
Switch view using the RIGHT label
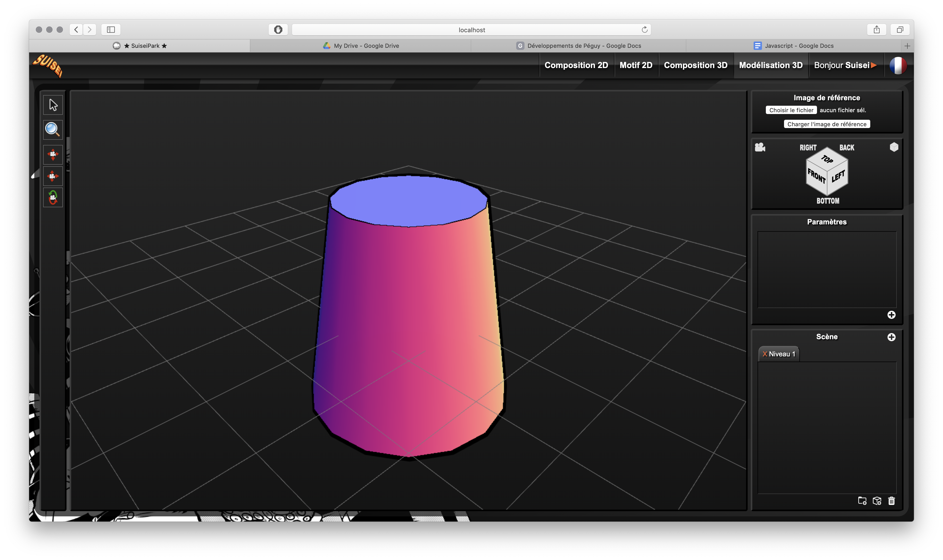tap(808, 148)
